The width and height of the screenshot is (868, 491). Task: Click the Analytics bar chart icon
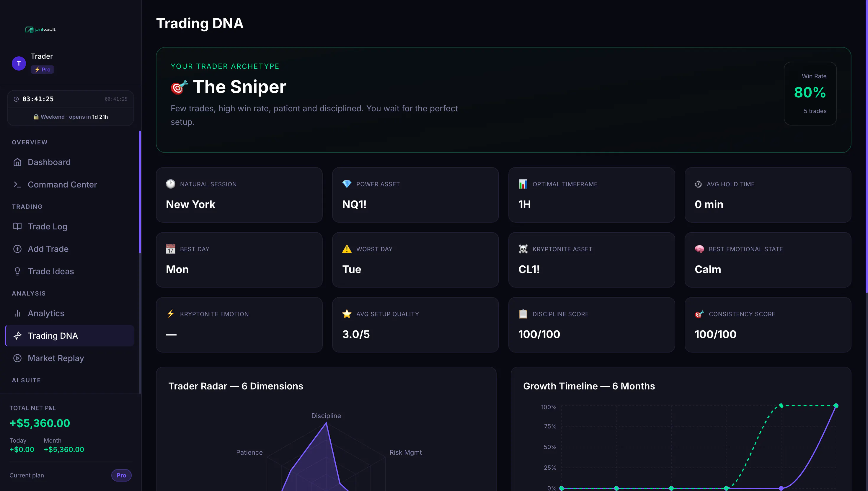click(17, 313)
